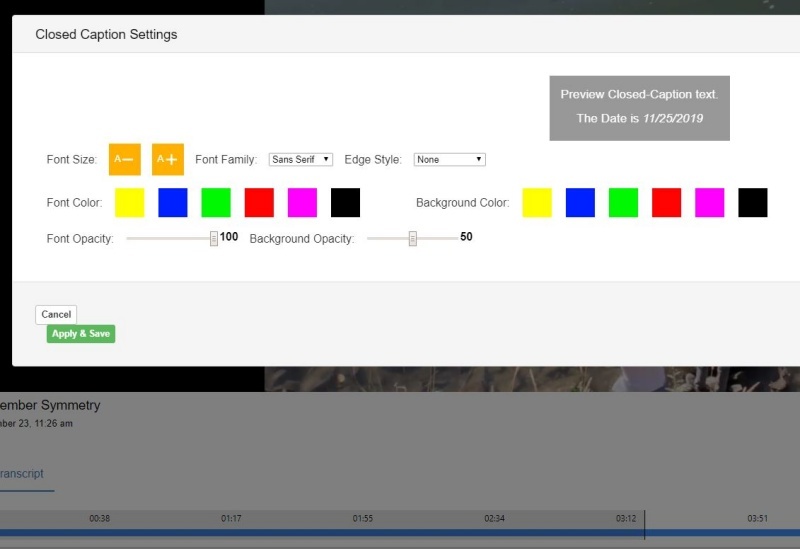Choose blue background color swatch

[x=580, y=202]
